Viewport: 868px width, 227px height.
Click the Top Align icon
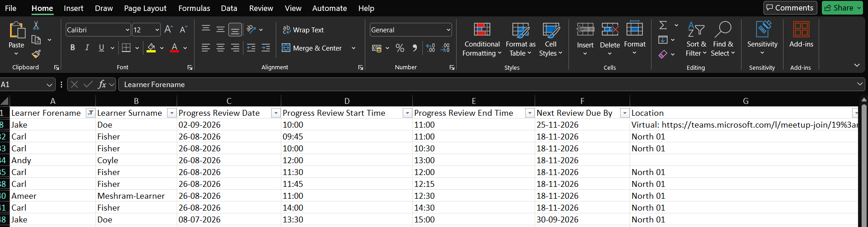point(206,29)
